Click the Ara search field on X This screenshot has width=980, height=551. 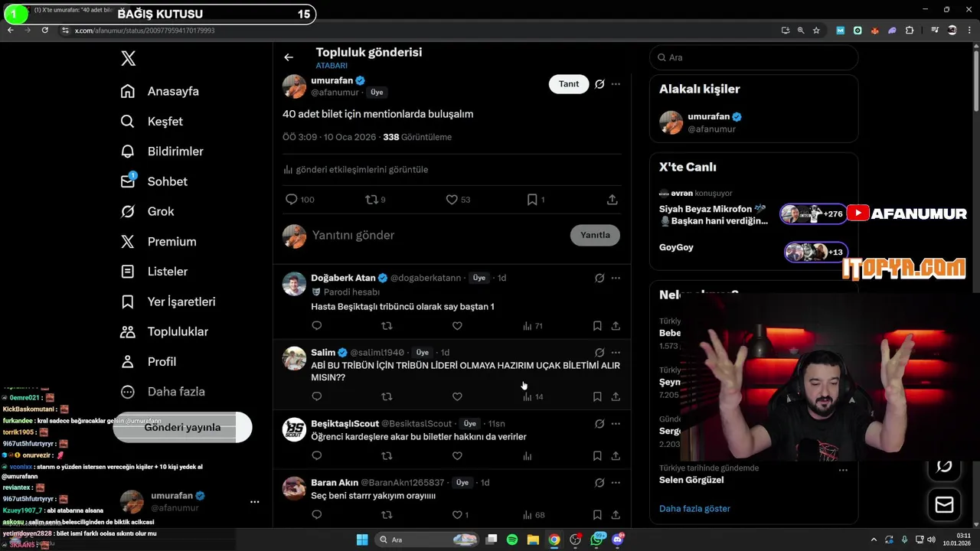tap(753, 57)
